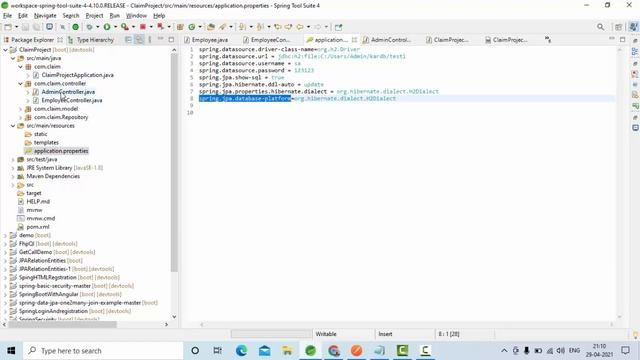Select application.properties in the tree

(x=61, y=151)
